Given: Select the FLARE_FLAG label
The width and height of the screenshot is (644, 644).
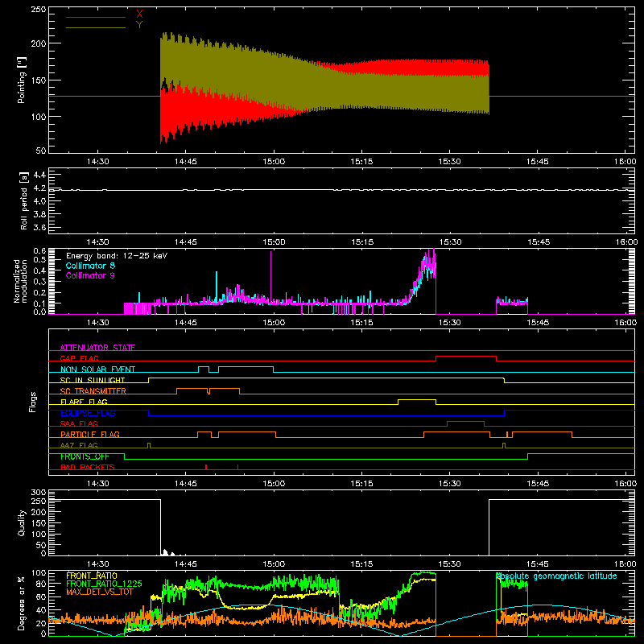Looking at the screenshot, I should click(84, 402).
